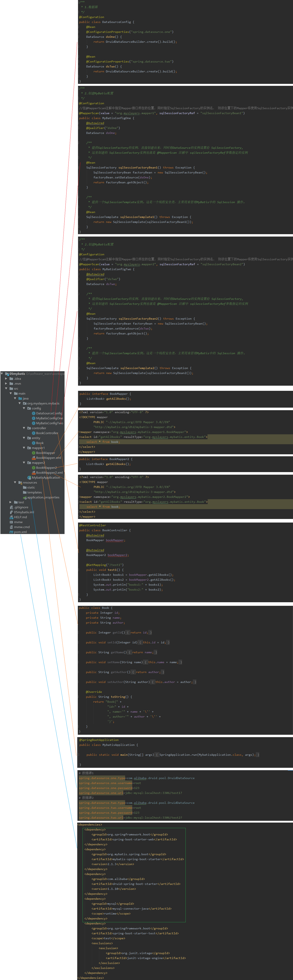Click the BookMapper interface icon

click(x=33, y=453)
